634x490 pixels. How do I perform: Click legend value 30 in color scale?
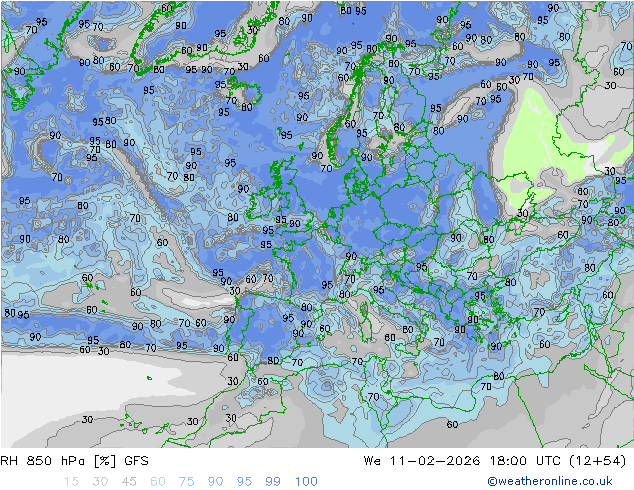pos(100,482)
